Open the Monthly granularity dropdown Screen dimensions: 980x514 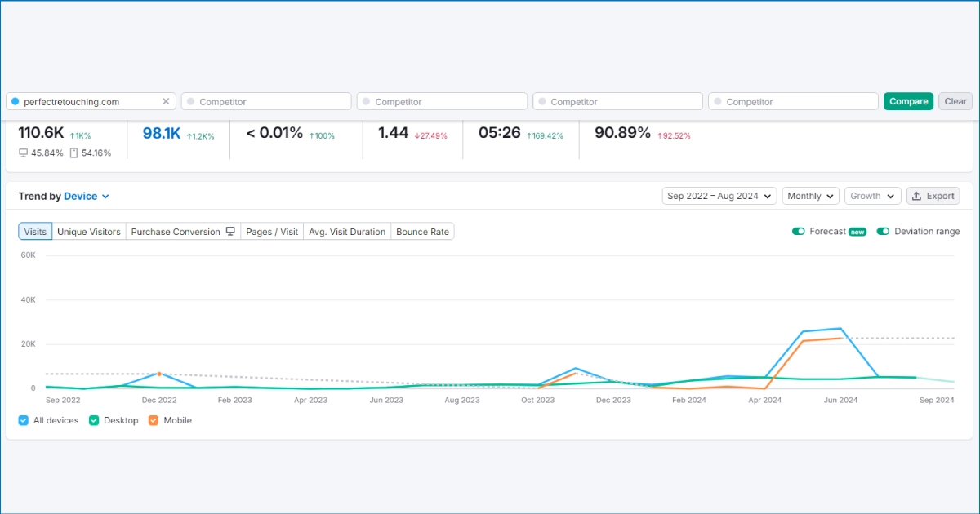pos(811,196)
